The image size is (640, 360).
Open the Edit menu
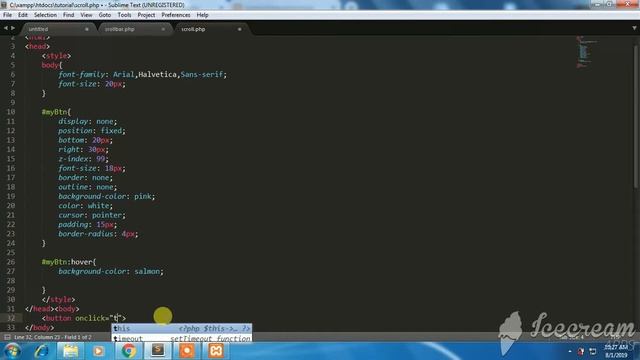click(23, 15)
